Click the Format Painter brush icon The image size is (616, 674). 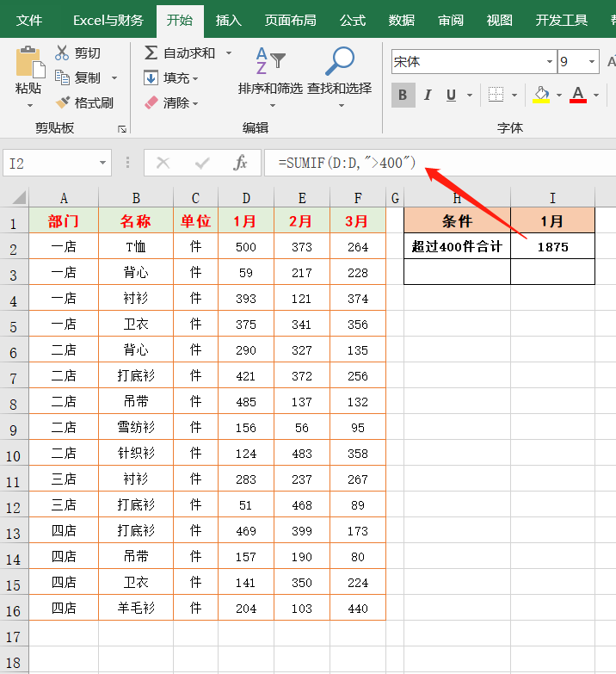[63, 102]
